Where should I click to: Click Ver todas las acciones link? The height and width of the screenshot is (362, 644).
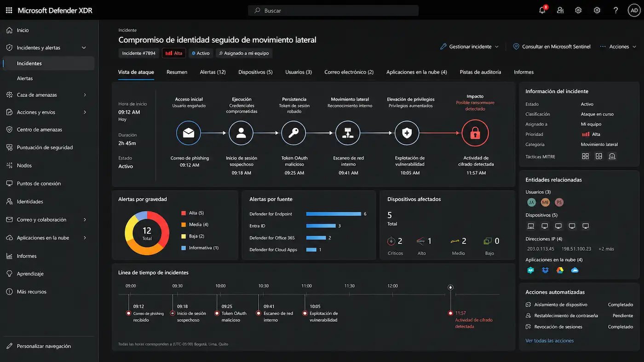549,341
